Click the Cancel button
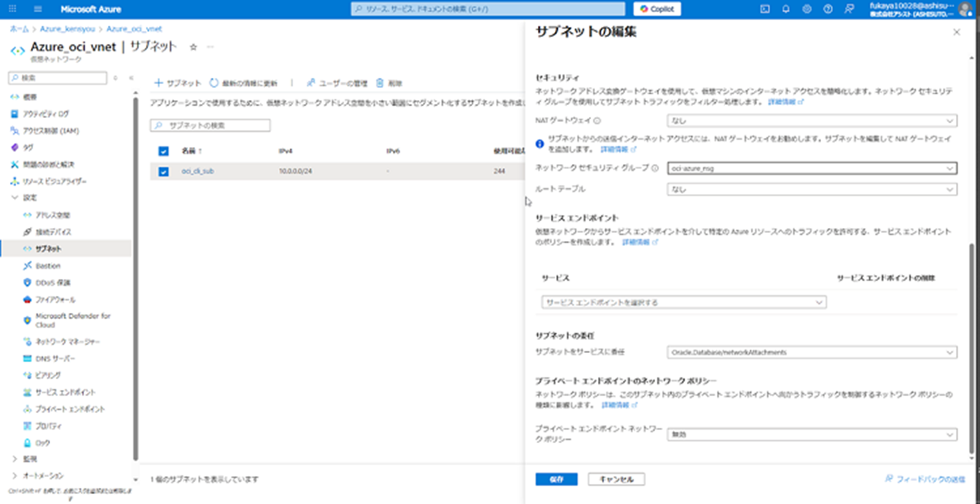The image size is (980, 504). pyautogui.click(x=616, y=479)
